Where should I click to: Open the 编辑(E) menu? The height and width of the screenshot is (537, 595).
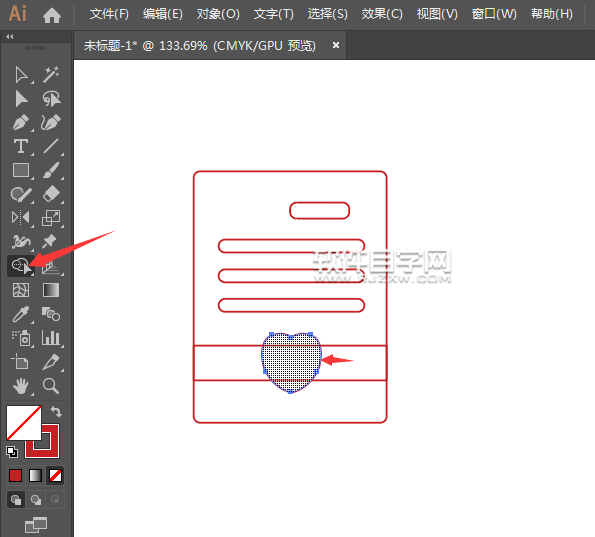click(162, 14)
